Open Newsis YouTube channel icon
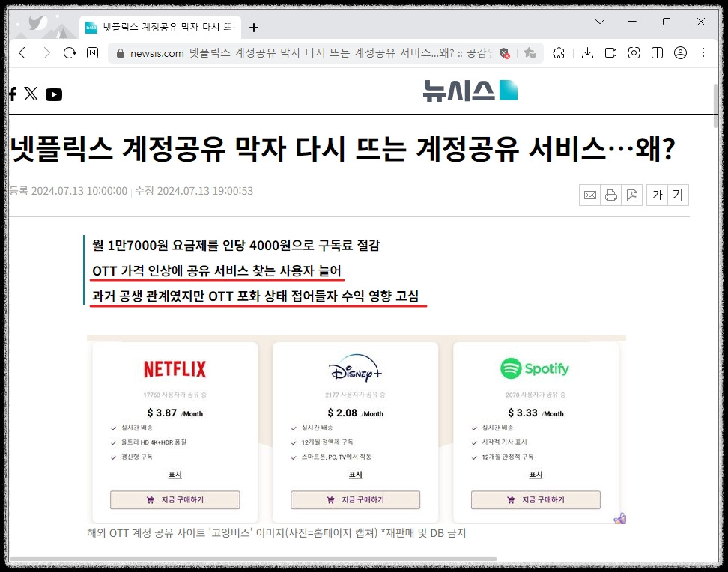This screenshot has height=572, width=728. (54, 94)
